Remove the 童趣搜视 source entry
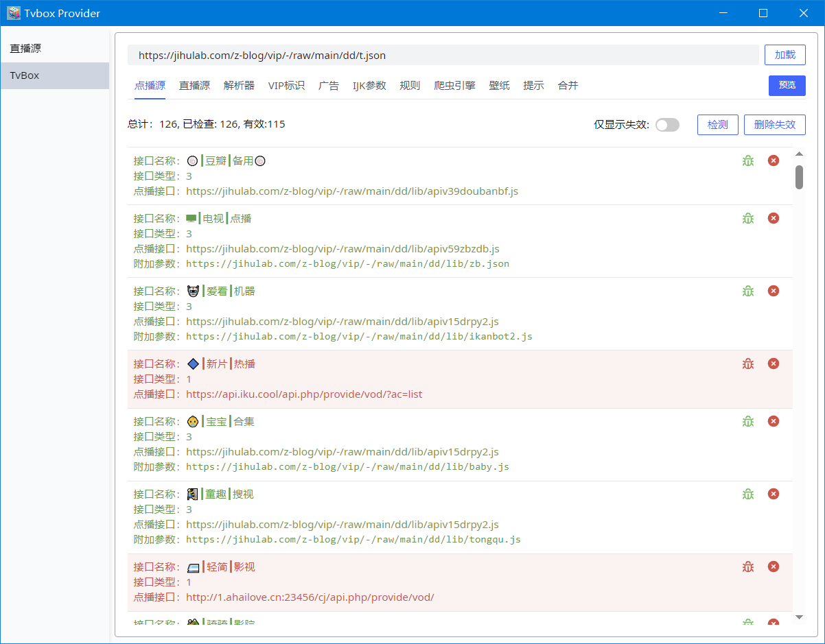This screenshot has height=644, width=825. point(774,494)
